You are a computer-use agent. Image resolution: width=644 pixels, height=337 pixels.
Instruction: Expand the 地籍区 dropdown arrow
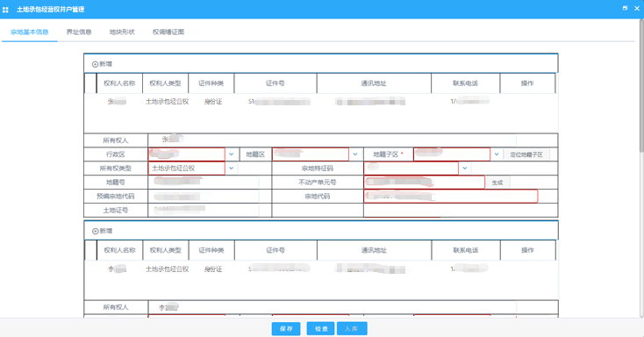click(x=355, y=154)
